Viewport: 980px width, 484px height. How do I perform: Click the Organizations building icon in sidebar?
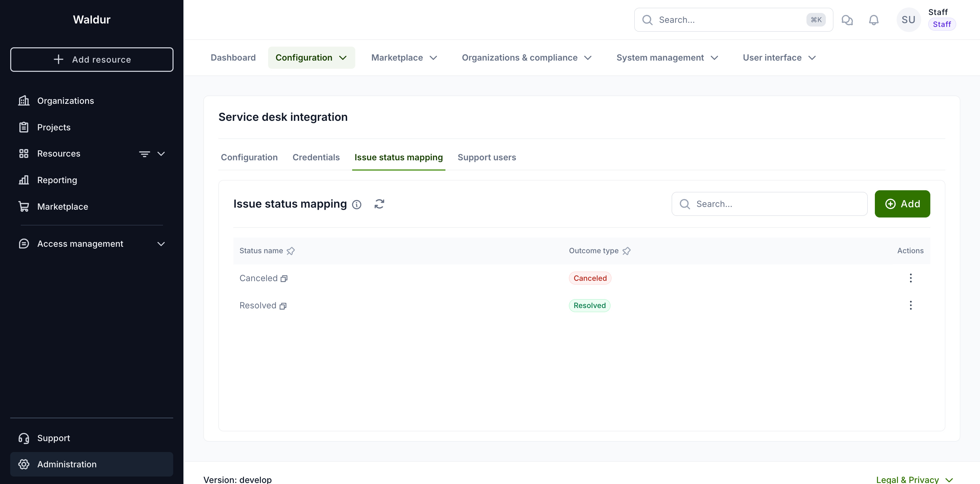point(23,101)
